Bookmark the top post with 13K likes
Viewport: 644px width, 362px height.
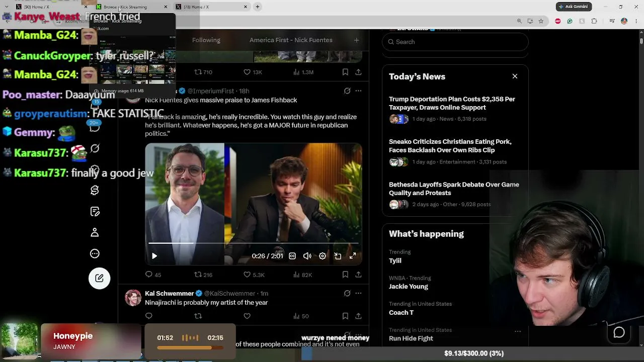click(345, 72)
